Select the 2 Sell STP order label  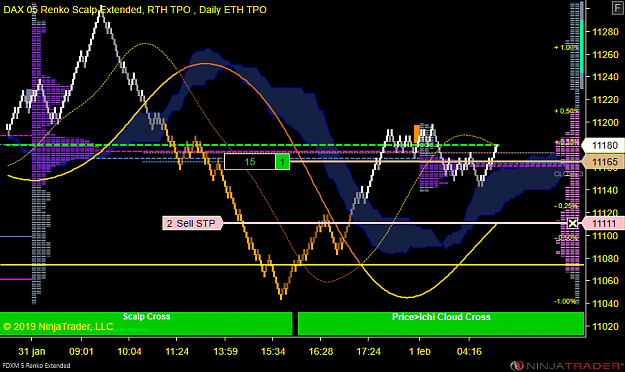pyautogui.click(x=193, y=223)
